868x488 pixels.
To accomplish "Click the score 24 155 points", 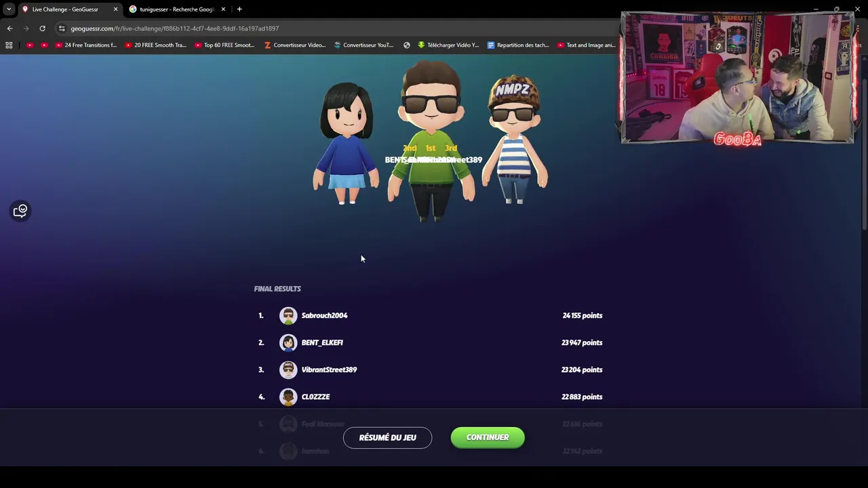I will [582, 315].
